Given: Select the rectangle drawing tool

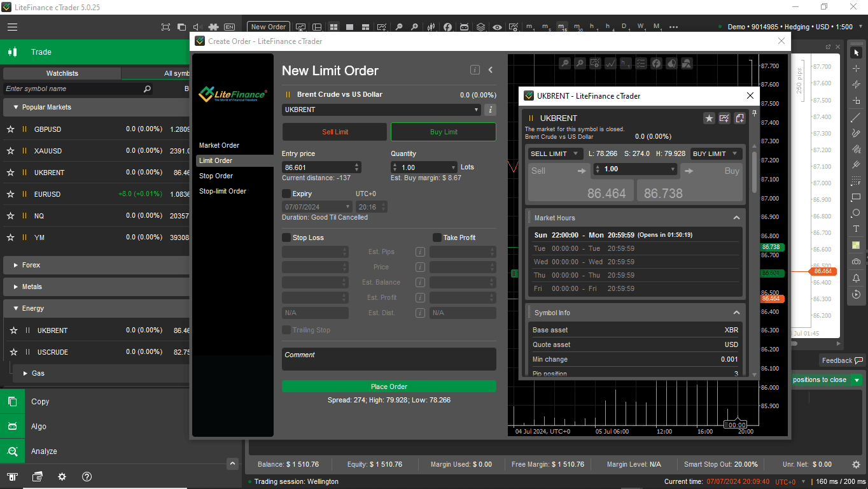Looking at the screenshot, I should 856,197.
